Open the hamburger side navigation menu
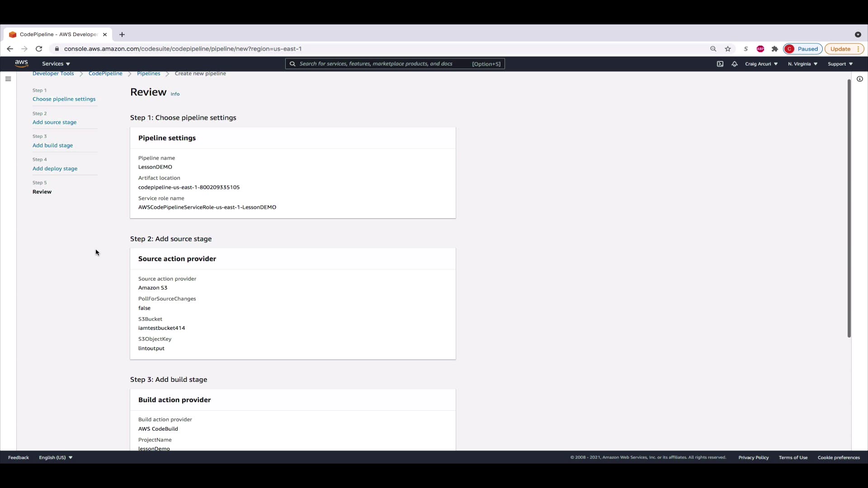The image size is (868, 488). click(x=8, y=79)
